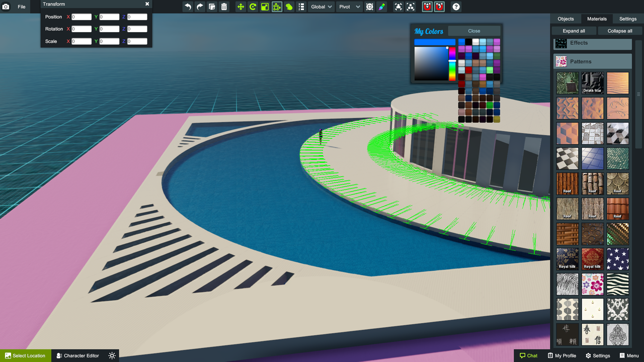Select the red Royal Silk pattern
Image resolution: width=644 pixels, height=362 pixels.
tap(592, 259)
